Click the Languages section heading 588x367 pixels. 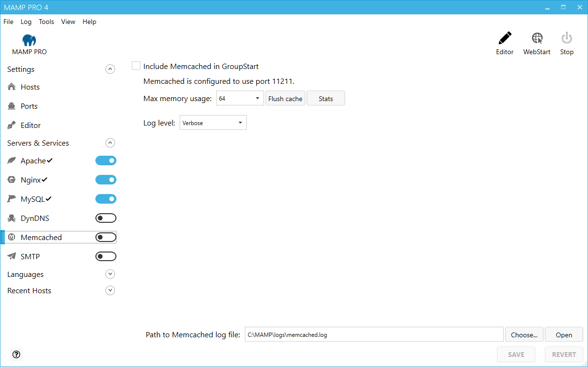(25, 274)
